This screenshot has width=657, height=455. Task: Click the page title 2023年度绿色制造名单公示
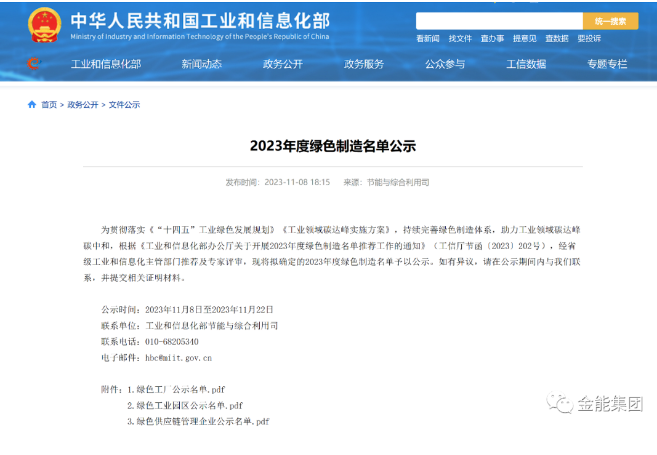pyautogui.click(x=333, y=146)
